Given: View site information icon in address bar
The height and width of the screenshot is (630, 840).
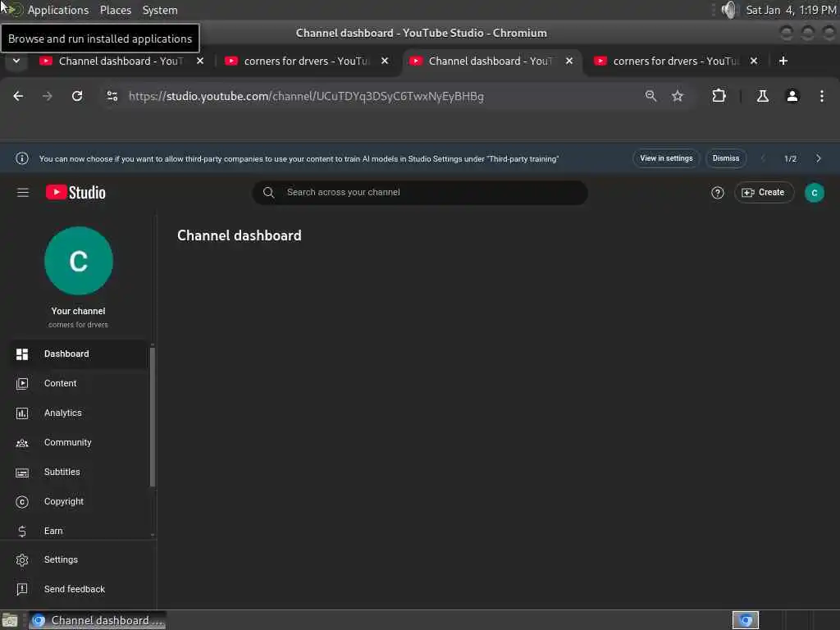Looking at the screenshot, I should pyautogui.click(x=112, y=97).
